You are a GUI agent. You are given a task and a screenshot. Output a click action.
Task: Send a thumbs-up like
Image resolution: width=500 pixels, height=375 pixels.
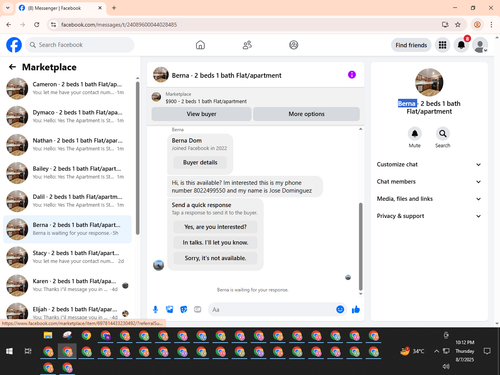(356, 310)
